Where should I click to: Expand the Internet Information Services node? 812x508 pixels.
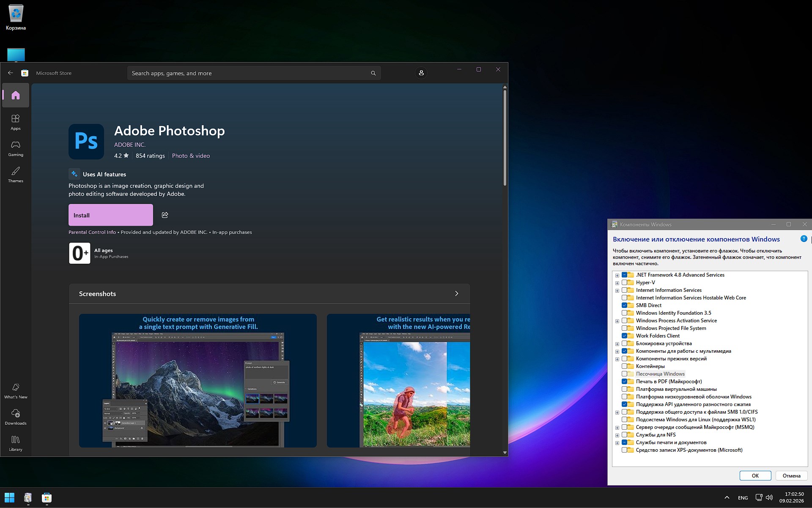tap(617, 290)
